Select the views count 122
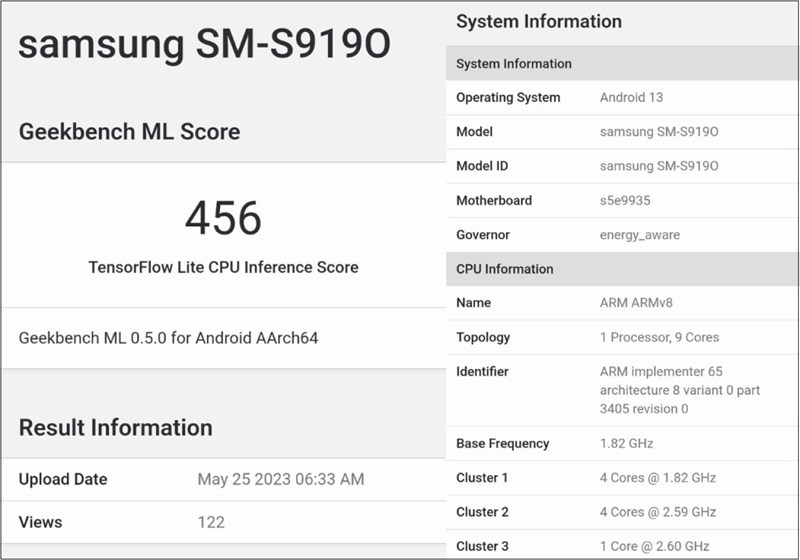The image size is (800, 560). pyautogui.click(x=211, y=522)
